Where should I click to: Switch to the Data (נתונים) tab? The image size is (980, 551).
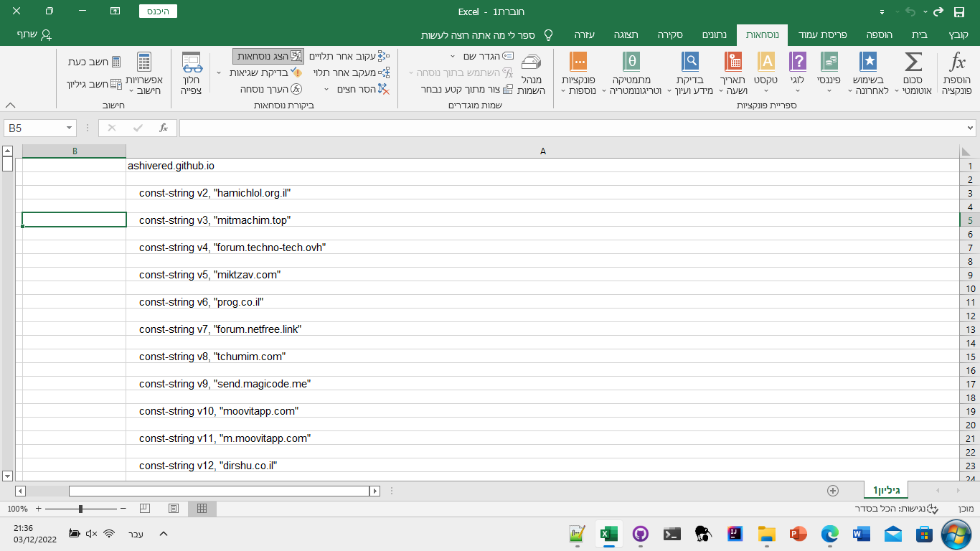pos(714,34)
